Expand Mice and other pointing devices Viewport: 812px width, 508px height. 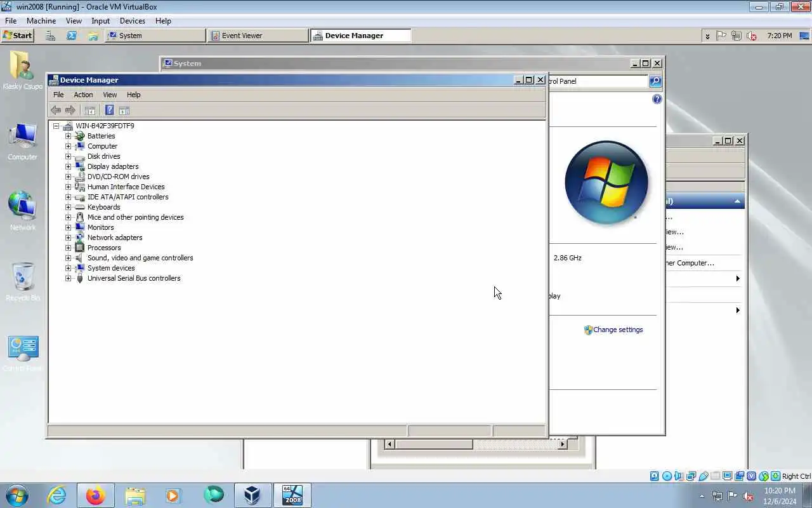point(68,217)
